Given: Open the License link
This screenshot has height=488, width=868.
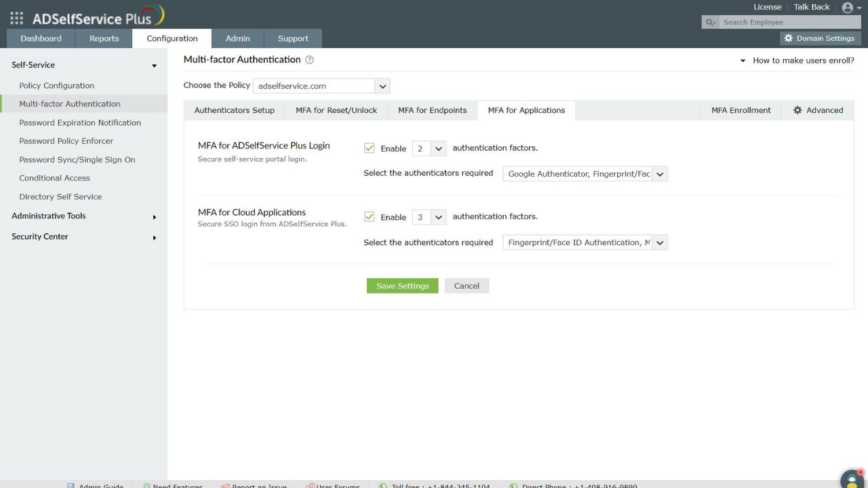Looking at the screenshot, I should click(768, 7).
